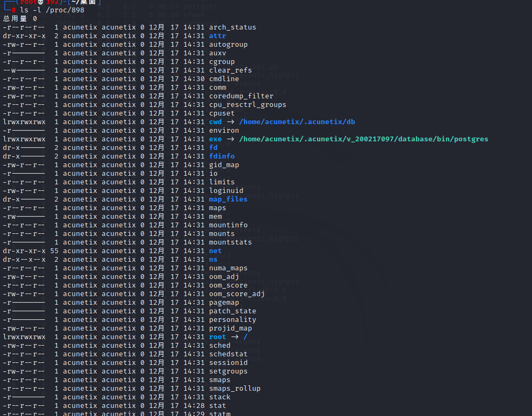Select the comm file name
The width and height of the screenshot is (532, 416).
[218, 87]
